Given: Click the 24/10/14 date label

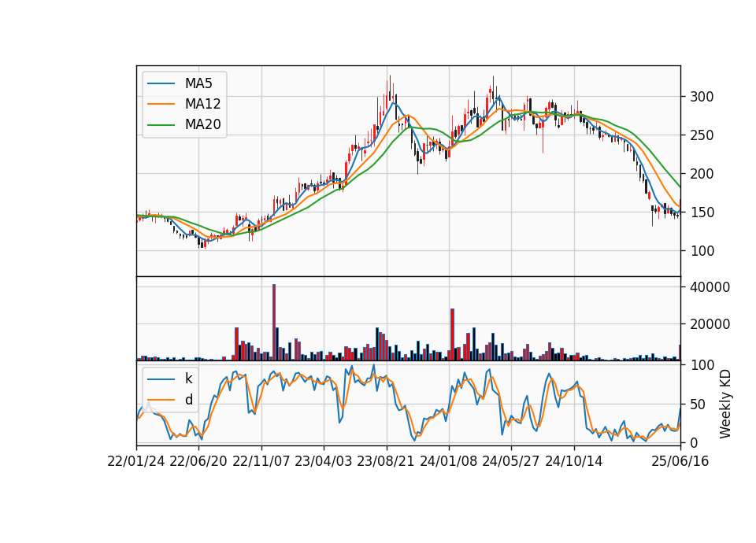Looking at the screenshot, I should pyautogui.click(x=574, y=461).
